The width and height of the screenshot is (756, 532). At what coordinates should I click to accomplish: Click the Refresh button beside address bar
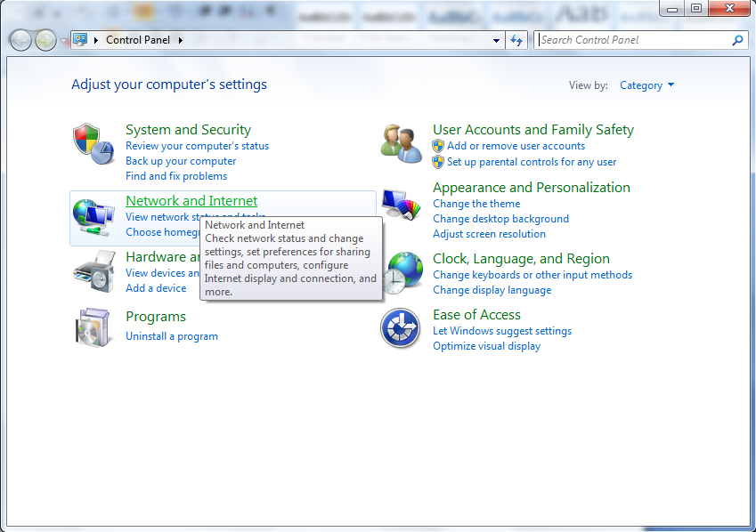[x=516, y=41]
